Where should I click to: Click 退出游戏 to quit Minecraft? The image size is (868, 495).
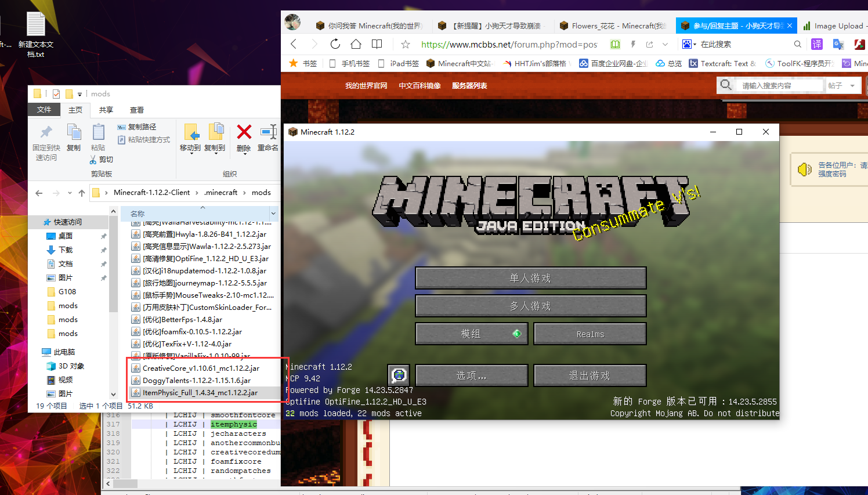pyautogui.click(x=590, y=375)
